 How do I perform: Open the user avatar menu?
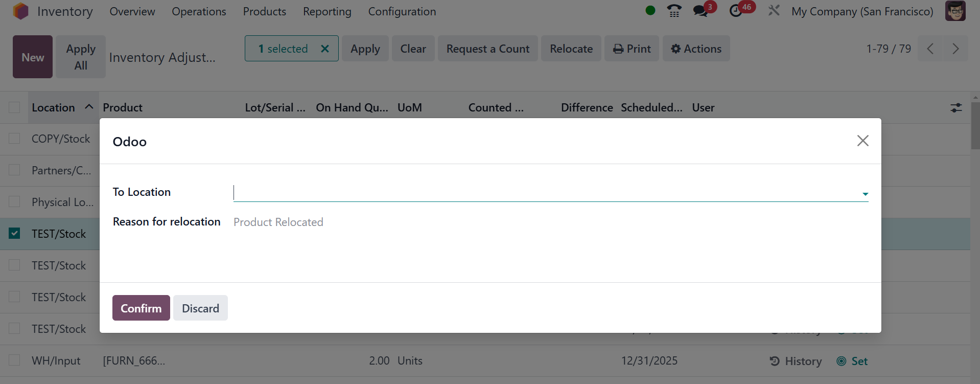(955, 11)
